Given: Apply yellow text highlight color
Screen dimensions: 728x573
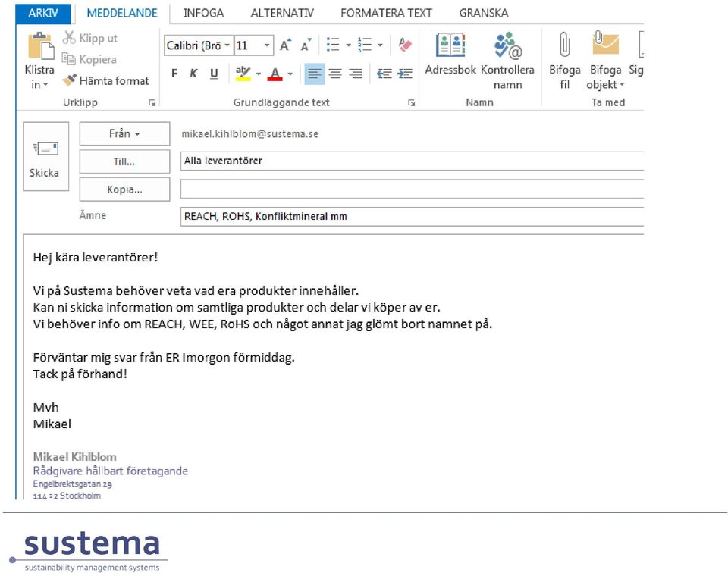Looking at the screenshot, I should (243, 74).
